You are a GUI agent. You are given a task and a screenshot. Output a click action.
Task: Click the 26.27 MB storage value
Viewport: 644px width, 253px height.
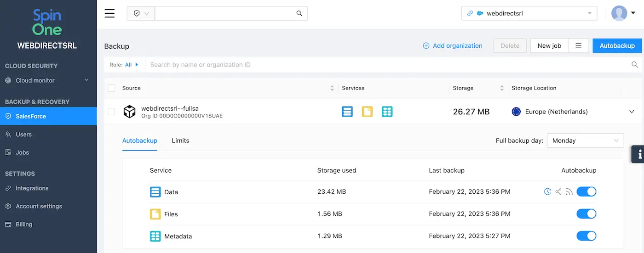tap(471, 112)
